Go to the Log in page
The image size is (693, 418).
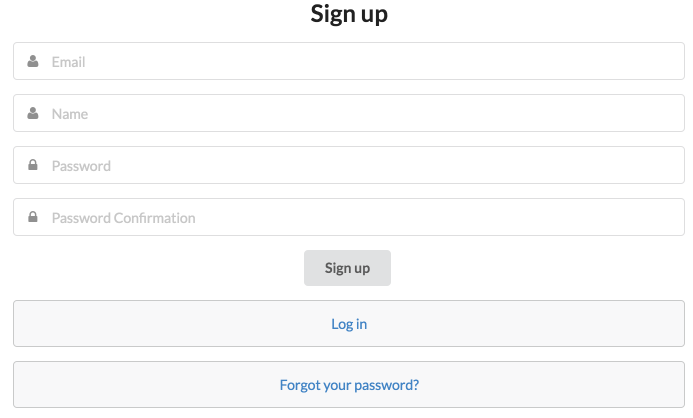click(349, 324)
